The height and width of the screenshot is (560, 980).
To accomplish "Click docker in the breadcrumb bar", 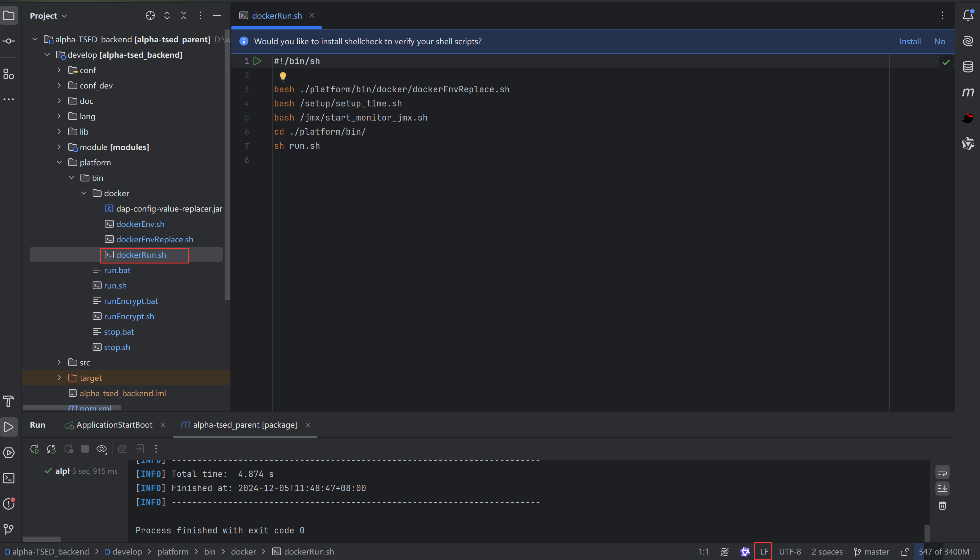I will 243,552.
